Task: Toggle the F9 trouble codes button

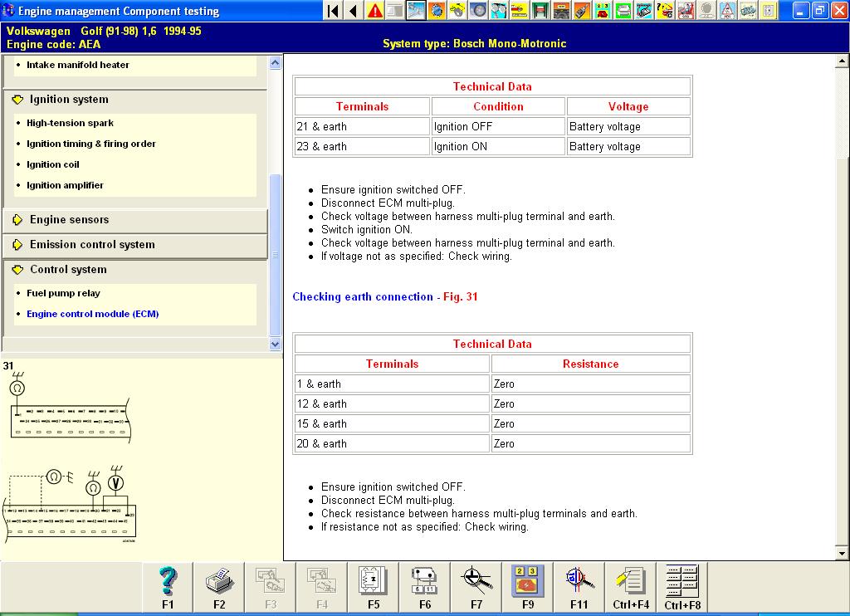Action: click(x=528, y=580)
